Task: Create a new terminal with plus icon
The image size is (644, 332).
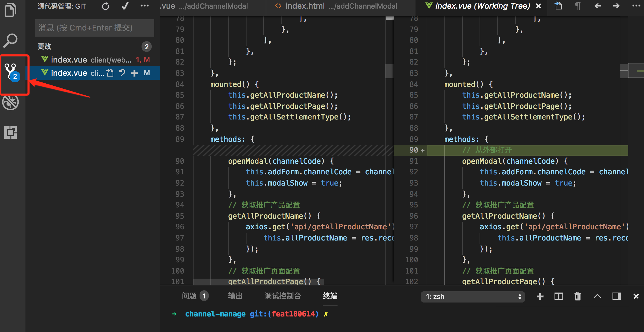Action: tap(540, 296)
